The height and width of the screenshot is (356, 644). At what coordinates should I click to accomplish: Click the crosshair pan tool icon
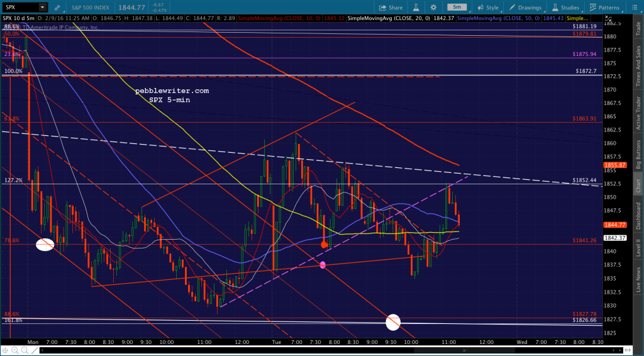click(x=6, y=350)
